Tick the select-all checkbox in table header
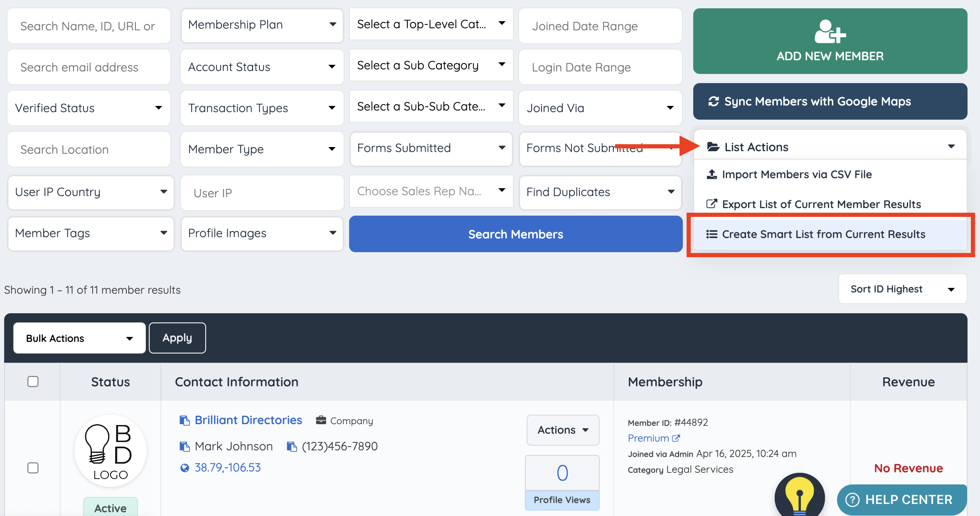Viewport: 980px width, 516px height. tap(33, 381)
